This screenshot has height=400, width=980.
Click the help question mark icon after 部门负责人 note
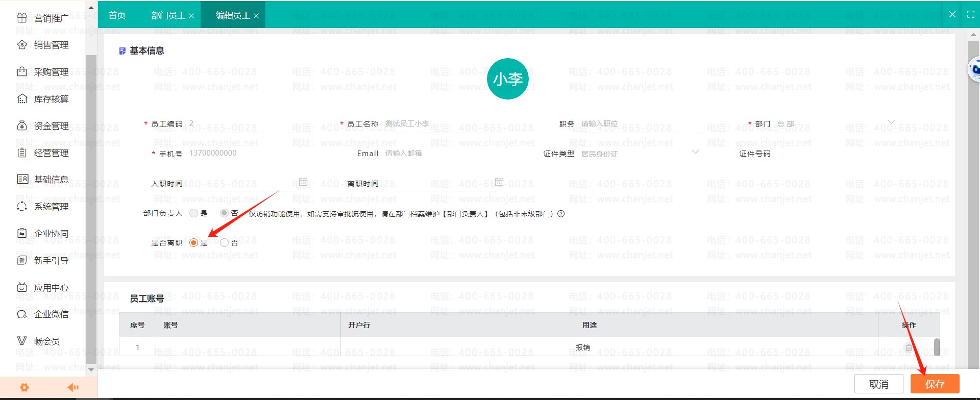pyautogui.click(x=561, y=214)
